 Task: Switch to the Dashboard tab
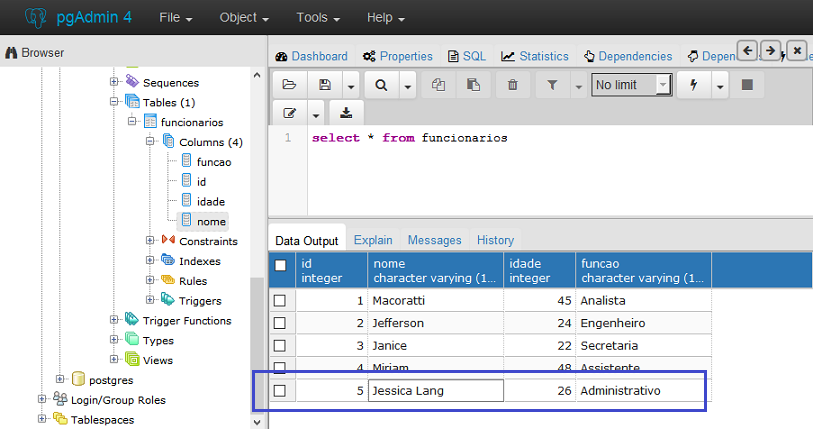[312, 56]
